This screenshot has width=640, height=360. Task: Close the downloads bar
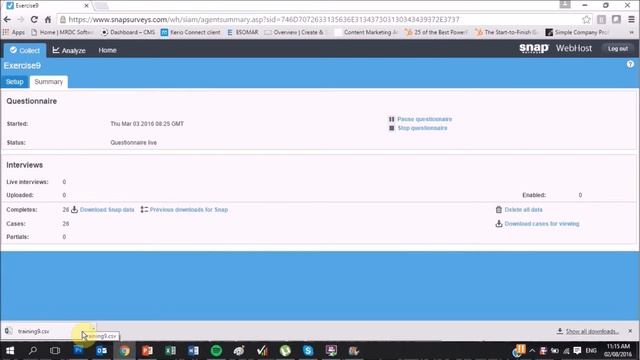(630, 331)
